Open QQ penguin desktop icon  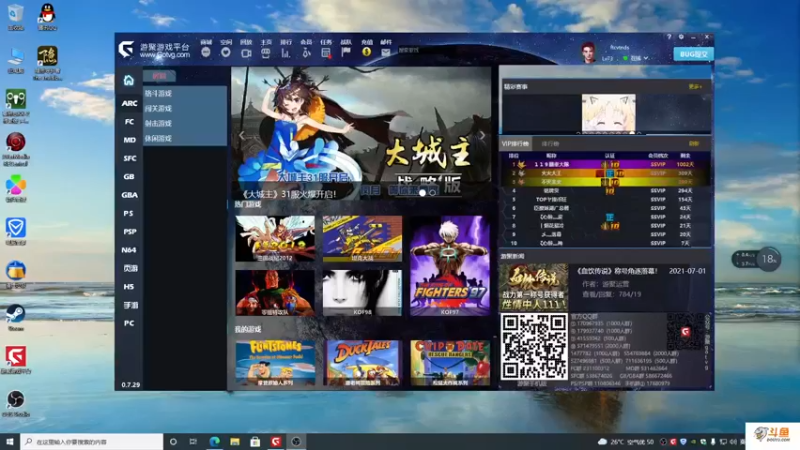47,17
